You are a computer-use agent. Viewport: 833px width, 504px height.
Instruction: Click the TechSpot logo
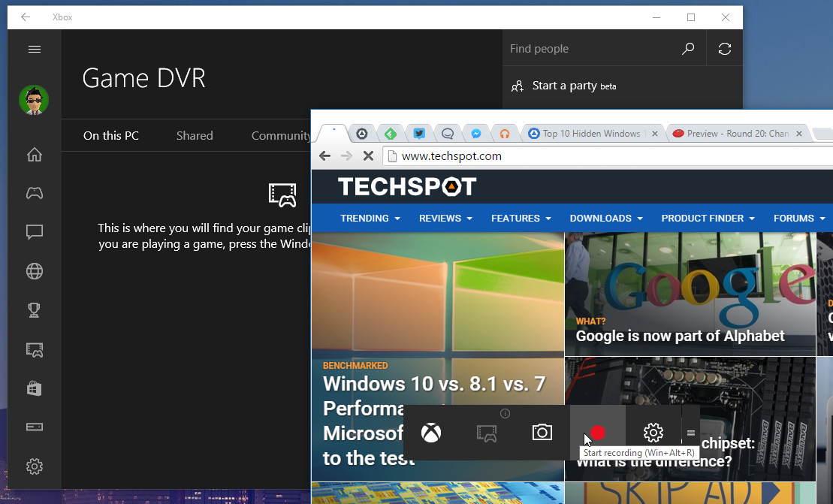coord(407,186)
